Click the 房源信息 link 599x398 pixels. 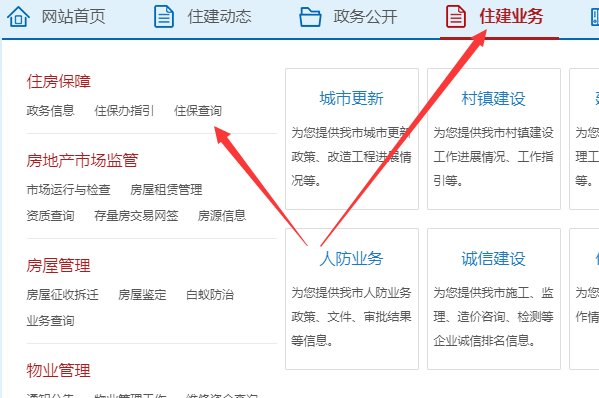[x=222, y=216]
